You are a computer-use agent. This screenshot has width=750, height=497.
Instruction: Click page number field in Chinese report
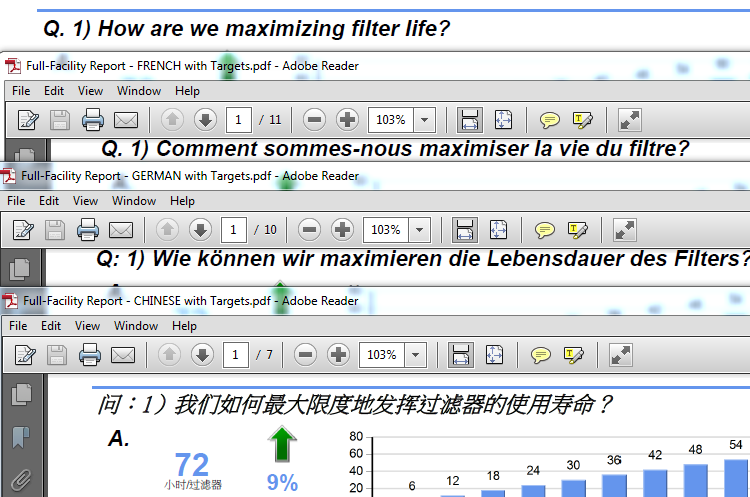coord(235,354)
